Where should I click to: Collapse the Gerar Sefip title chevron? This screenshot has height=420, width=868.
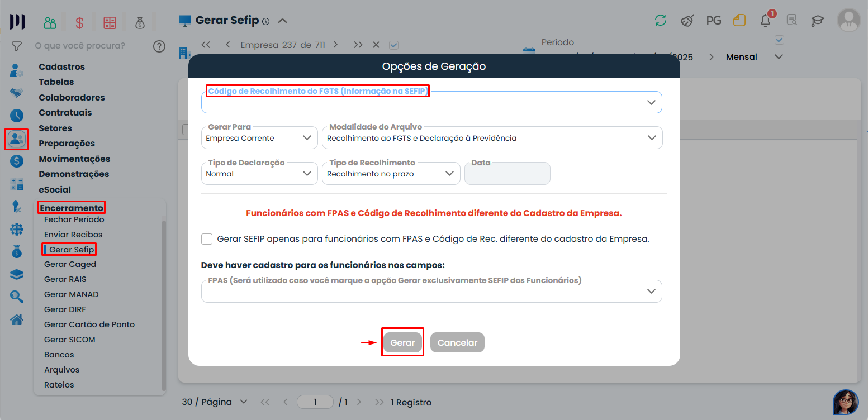282,21
